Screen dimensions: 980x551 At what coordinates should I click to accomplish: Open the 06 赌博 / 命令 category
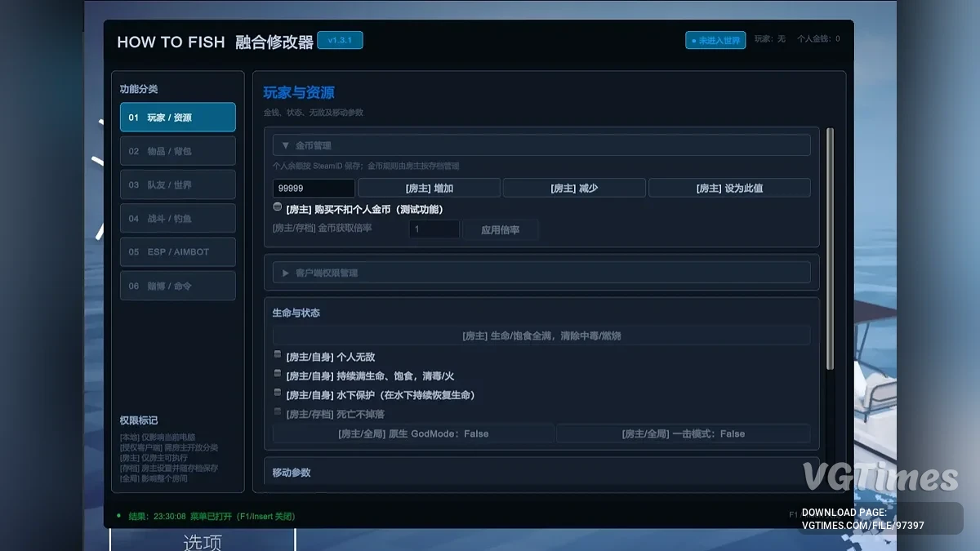tap(177, 286)
